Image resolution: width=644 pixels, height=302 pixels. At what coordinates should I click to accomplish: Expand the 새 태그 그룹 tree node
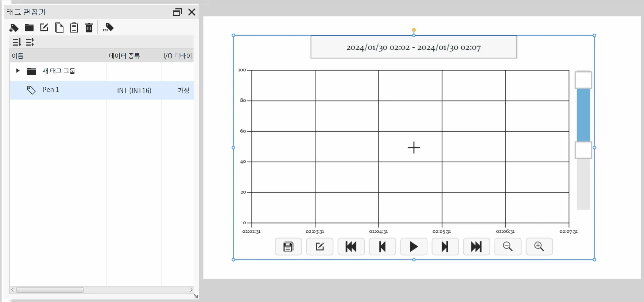tap(18, 71)
